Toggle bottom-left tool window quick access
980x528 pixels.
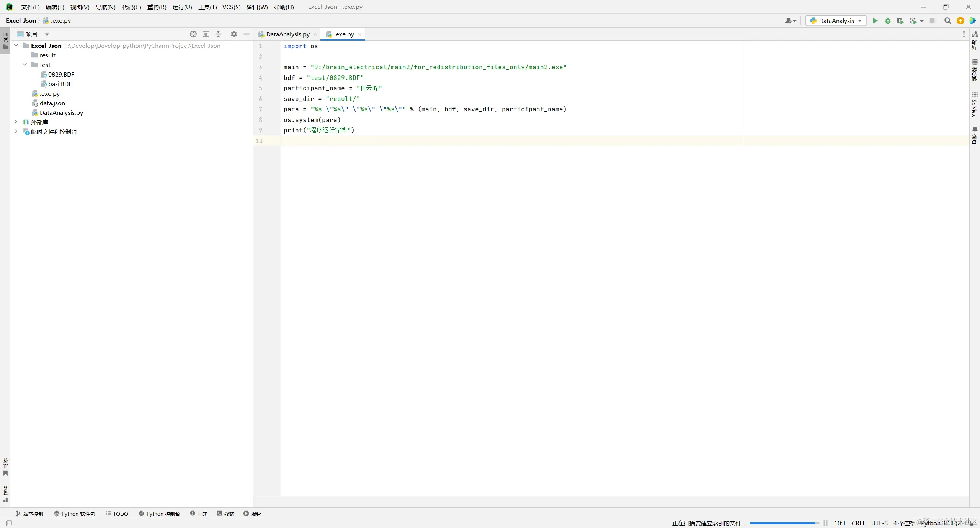[9, 523]
